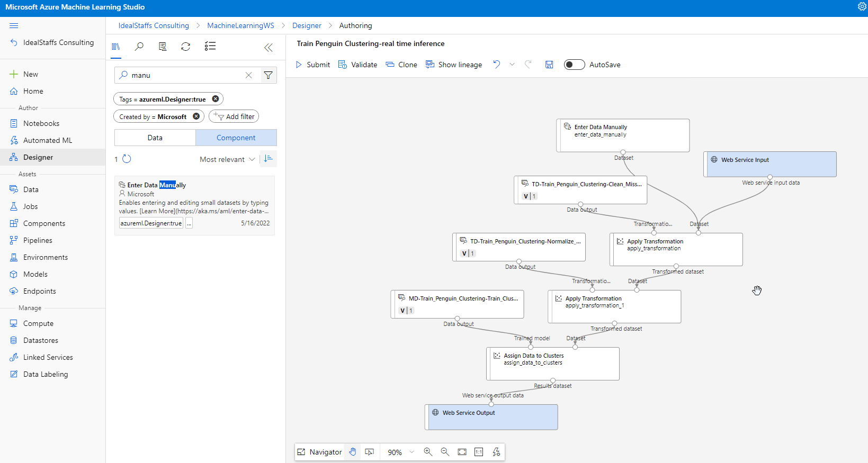Open the zoom percentage dropdown
This screenshot has width=868, height=463.
click(x=401, y=452)
